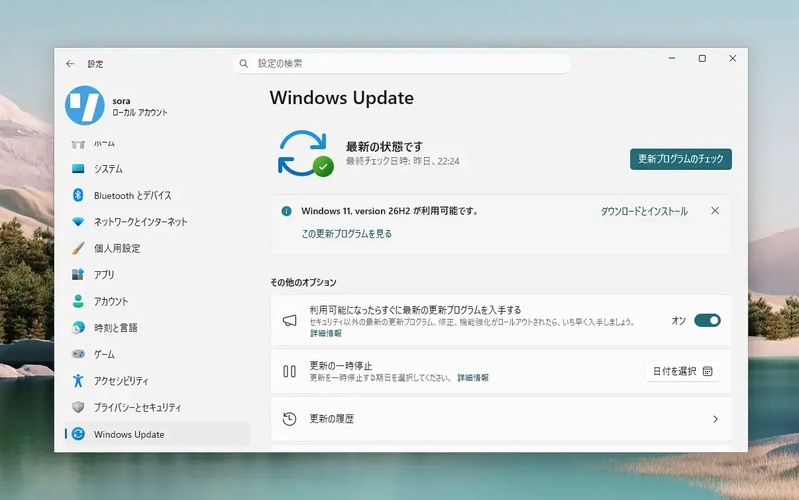This screenshot has height=500, width=799.
Task: Click ダウンロードとインストール link
Action: tap(644, 211)
